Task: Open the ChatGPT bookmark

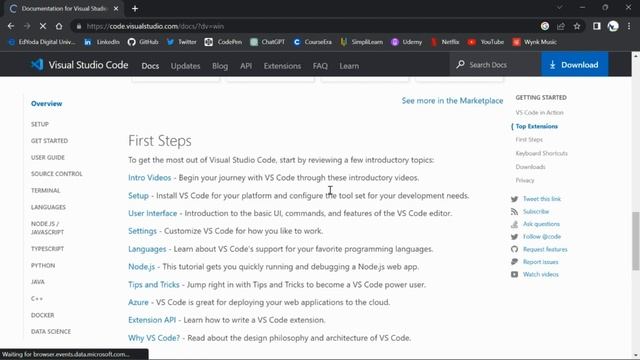Action: pyautogui.click(x=267, y=42)
